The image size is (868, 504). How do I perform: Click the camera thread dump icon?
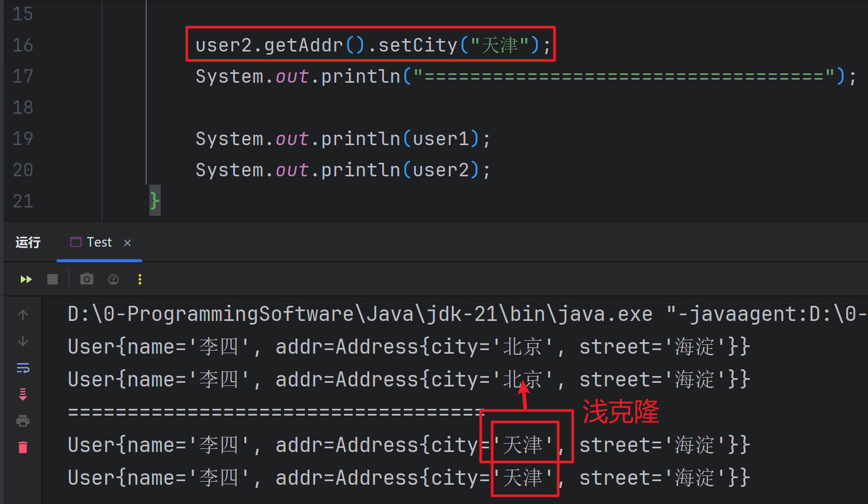point(87,279)
